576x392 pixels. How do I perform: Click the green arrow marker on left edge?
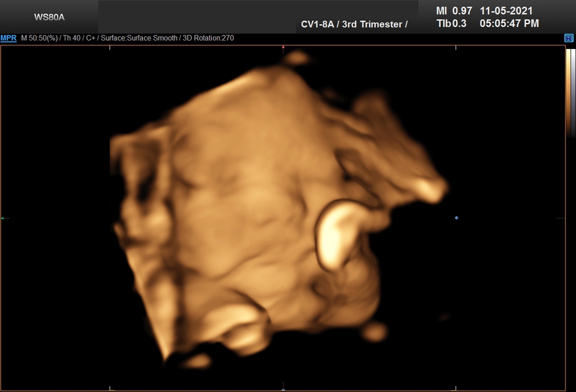click(3, 218)
